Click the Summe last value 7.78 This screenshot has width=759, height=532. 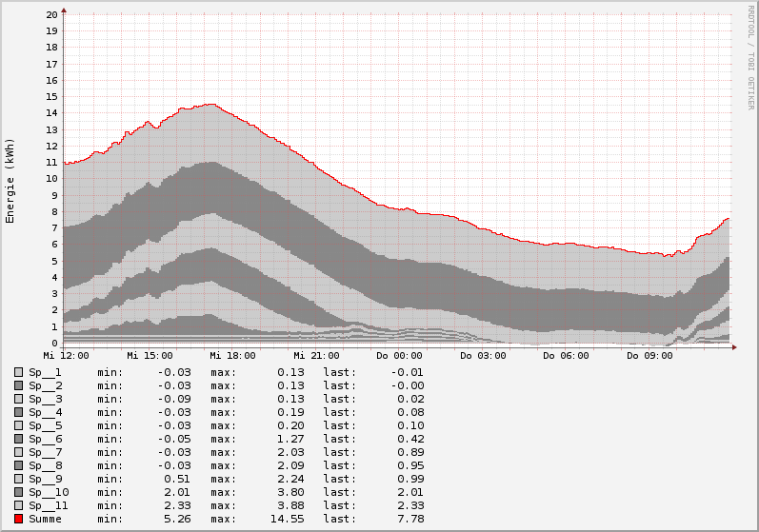click(x=408, y=519)
